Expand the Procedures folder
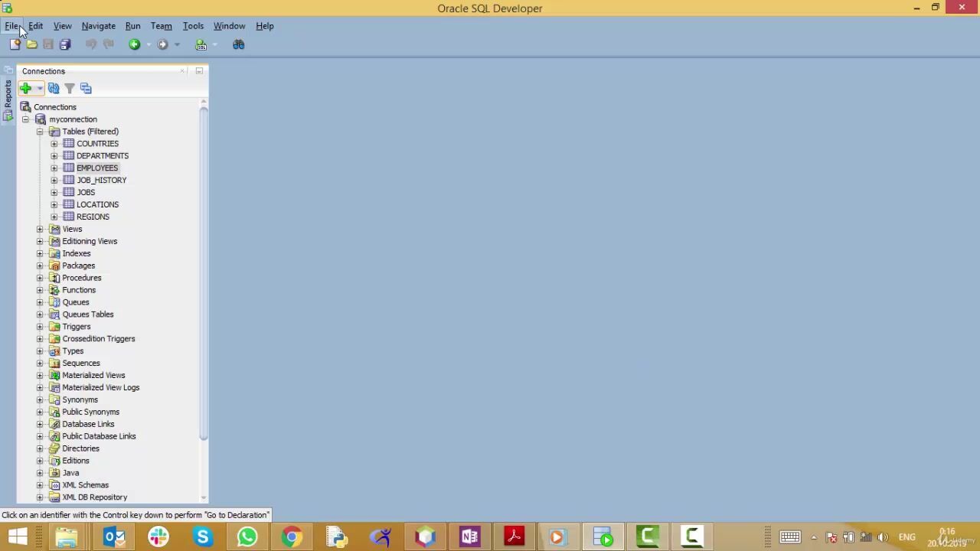 coord(40,278)
